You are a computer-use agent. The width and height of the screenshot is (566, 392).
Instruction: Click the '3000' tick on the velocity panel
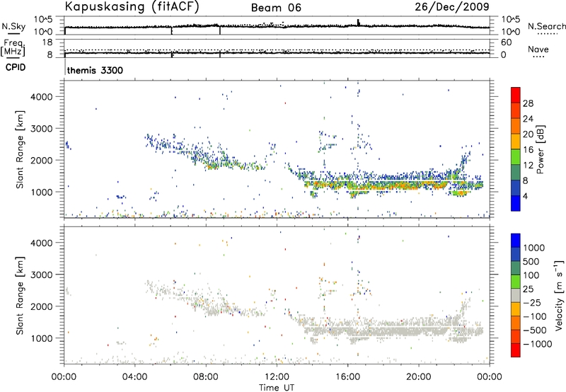pos(41,275)
